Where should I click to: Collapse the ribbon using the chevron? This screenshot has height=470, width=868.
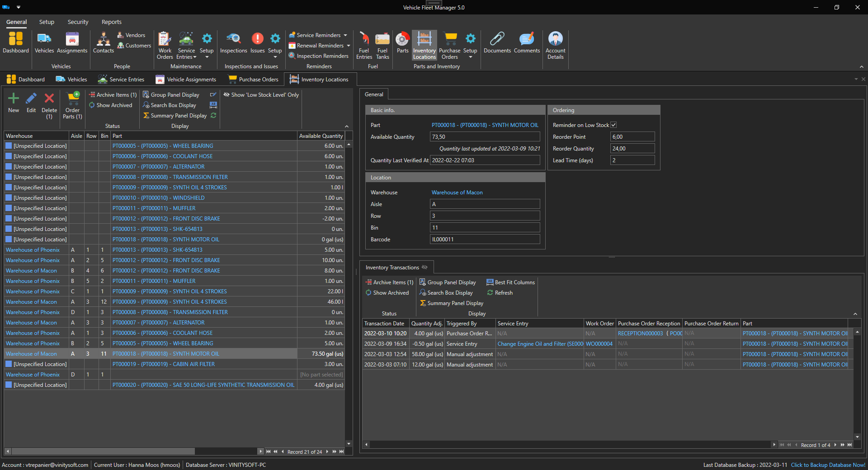tap(861, 67)
